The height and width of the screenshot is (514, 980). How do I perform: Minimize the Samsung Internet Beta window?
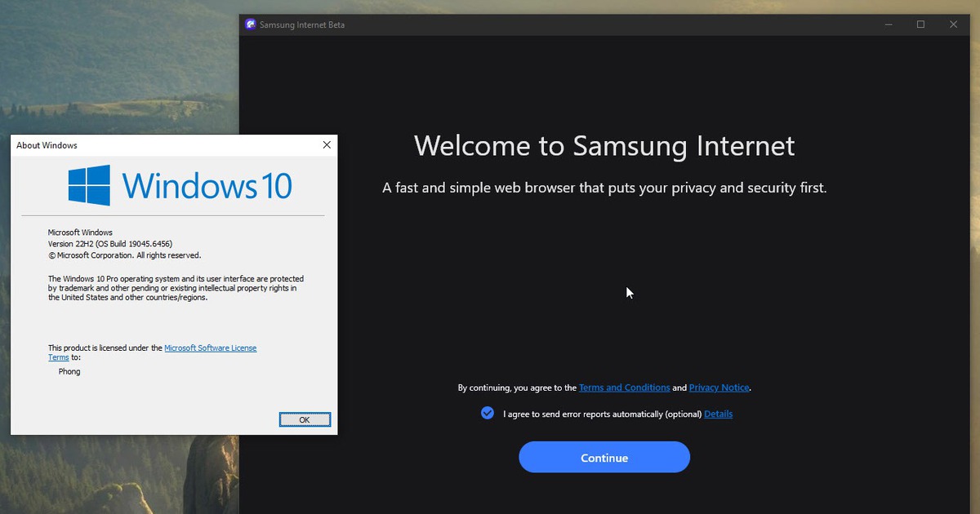tap(889, 24)
